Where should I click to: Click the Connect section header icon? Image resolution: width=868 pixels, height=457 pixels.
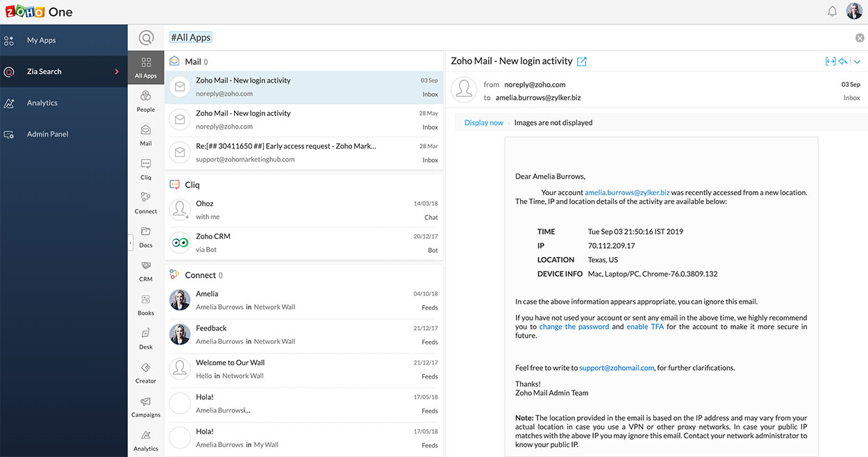click(x=175, y=275)
